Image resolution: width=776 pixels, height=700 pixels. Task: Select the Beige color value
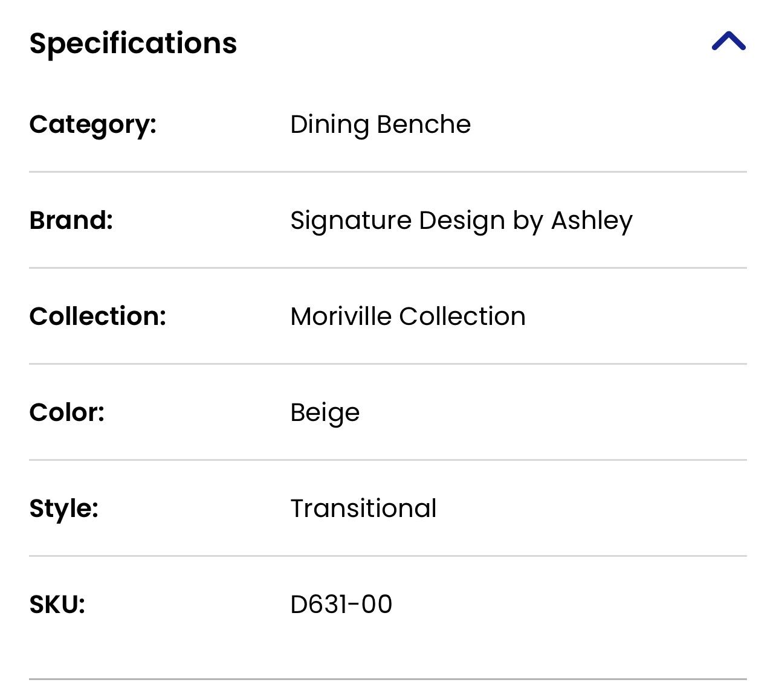(x=325, y=413)
